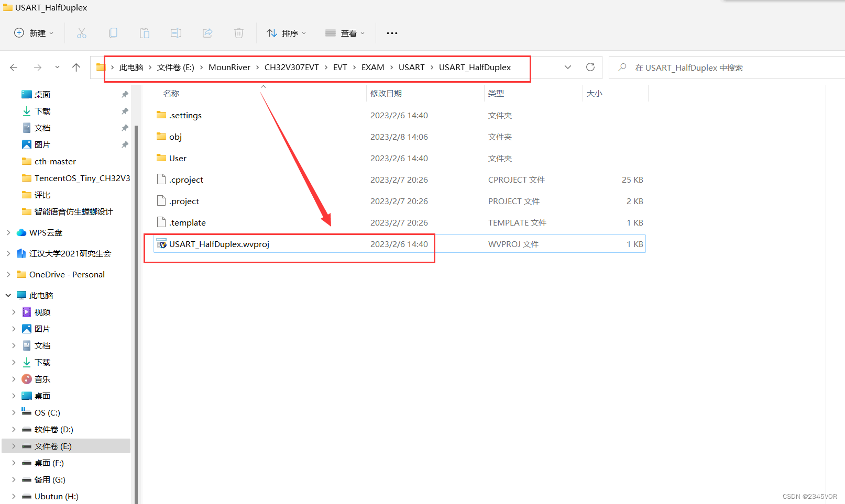Select the .project file name

click(184, 201)
